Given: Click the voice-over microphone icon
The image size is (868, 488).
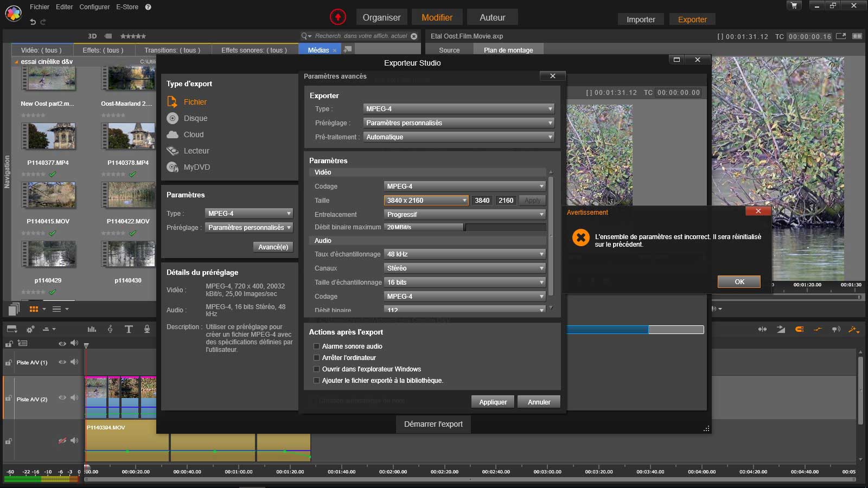Looking at the screenshot, I should 146,329.
